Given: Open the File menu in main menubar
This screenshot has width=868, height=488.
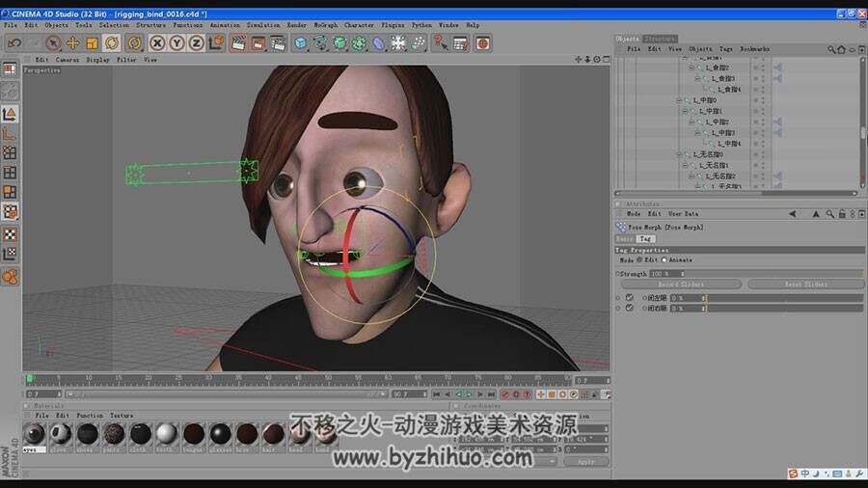Looking at the screenshot, I should click(11, 25).
